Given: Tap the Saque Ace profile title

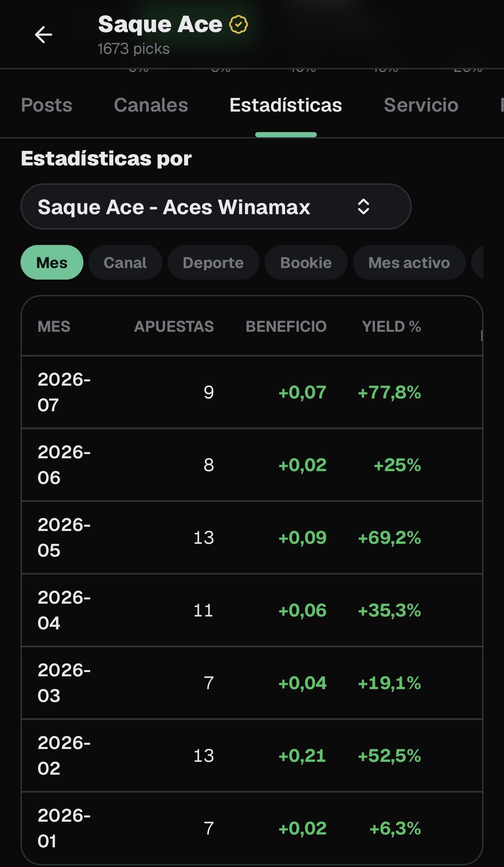Looking at the screenshot, I should [160, 24].
